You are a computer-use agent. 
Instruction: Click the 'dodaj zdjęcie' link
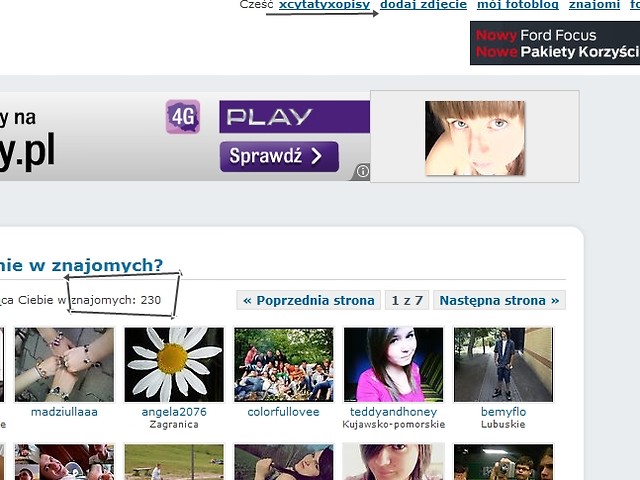pyautogui.click(x=423, y=4)
